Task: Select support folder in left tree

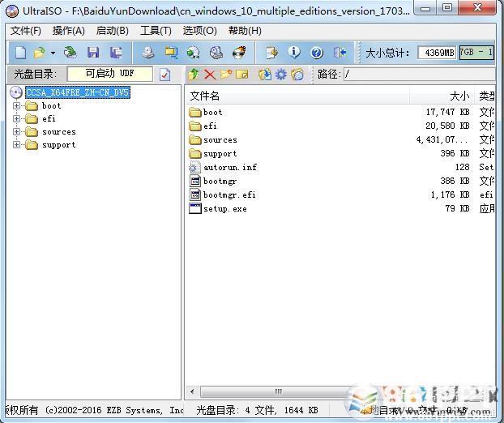Action: coord(59,145)
